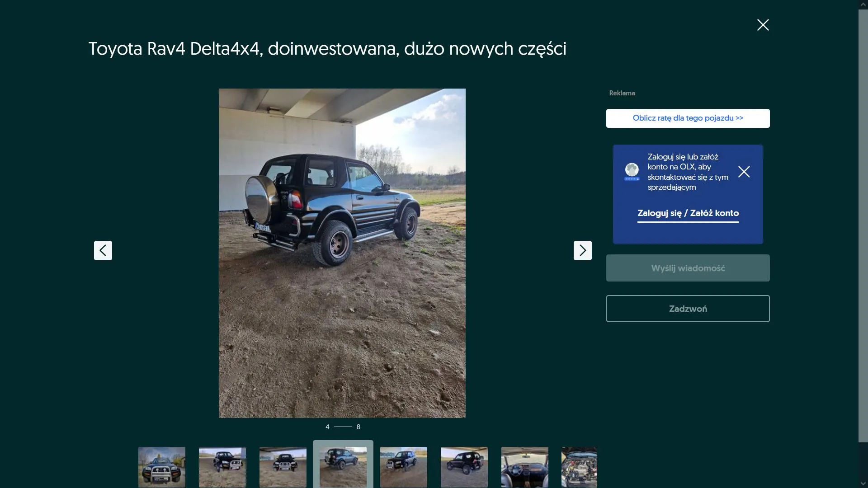Click the page scrollbar down arrow
868x488 pixels.
863,483
